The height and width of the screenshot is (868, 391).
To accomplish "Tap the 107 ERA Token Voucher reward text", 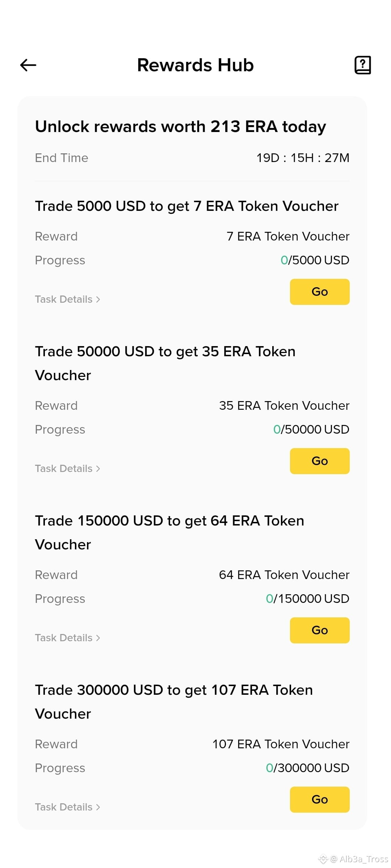I will pyautogui.click(x=281, y=744).
